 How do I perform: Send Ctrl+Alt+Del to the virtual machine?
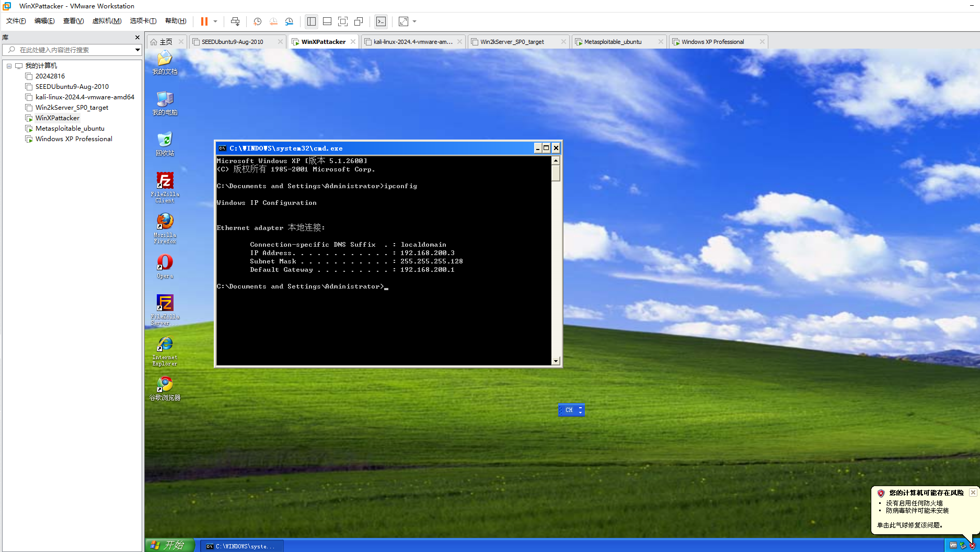tap(235, 21)
